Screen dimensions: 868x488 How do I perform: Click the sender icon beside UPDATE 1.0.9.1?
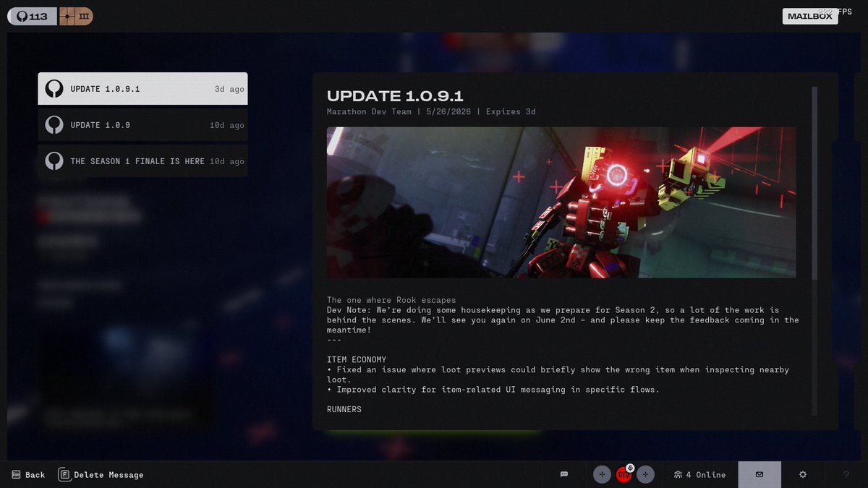tap(54, 89)
